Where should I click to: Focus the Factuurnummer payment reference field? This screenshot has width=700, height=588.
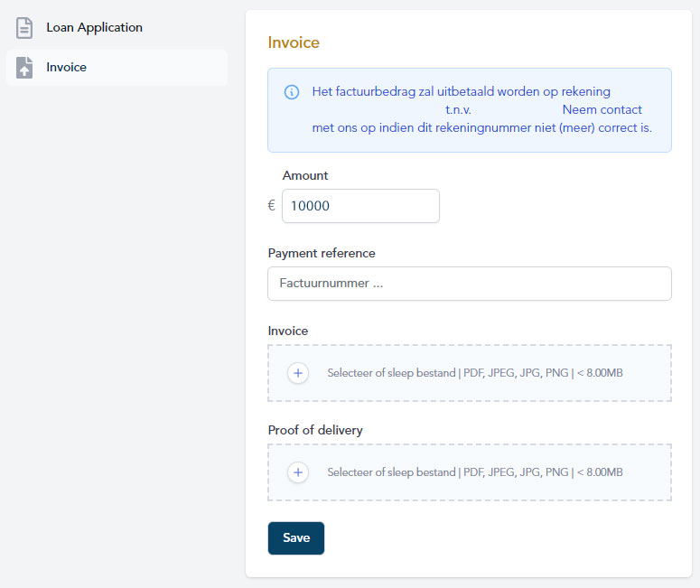[x=469, y=284]
